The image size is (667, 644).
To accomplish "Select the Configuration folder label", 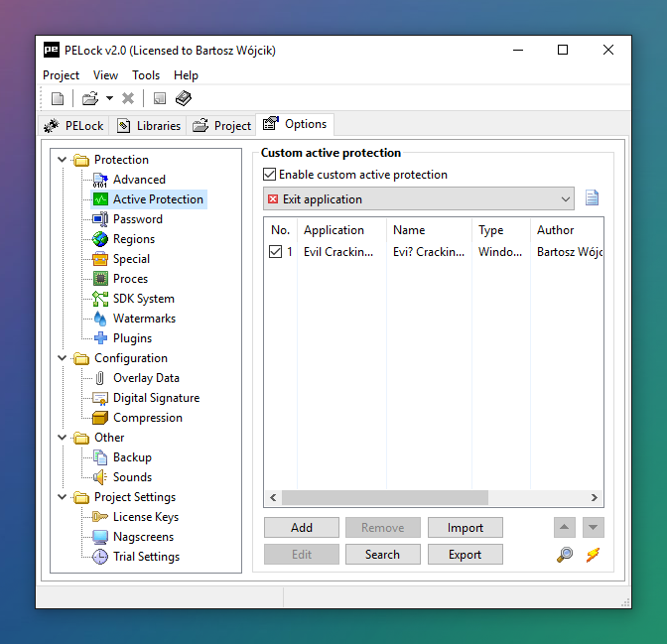I will tap(131, 358).
